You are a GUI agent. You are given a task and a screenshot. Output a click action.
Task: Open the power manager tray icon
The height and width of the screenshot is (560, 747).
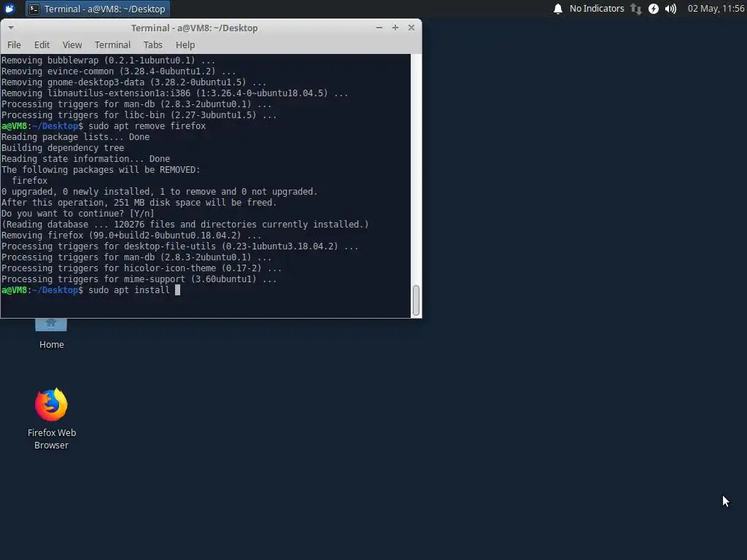pyautogui.click(x=654, y=9)
